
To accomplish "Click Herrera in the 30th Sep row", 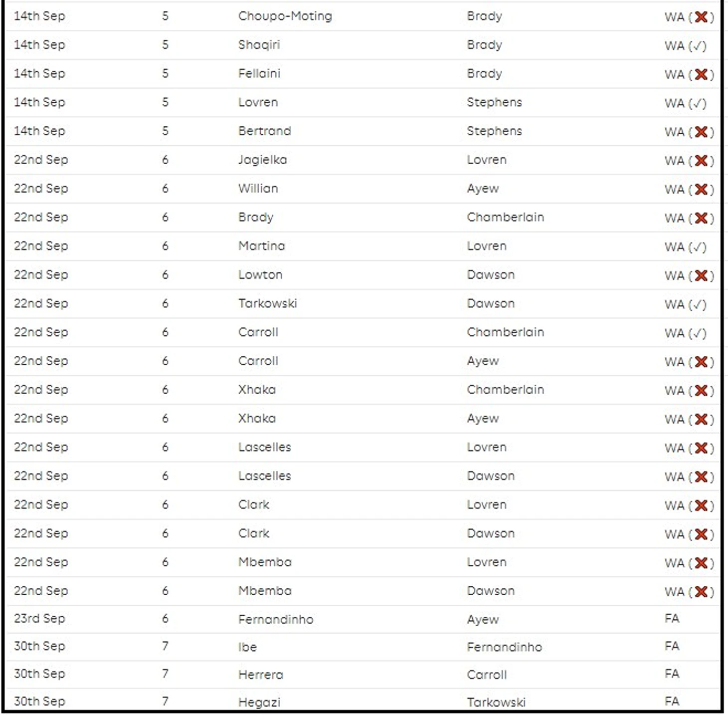I will pos(261,675).
